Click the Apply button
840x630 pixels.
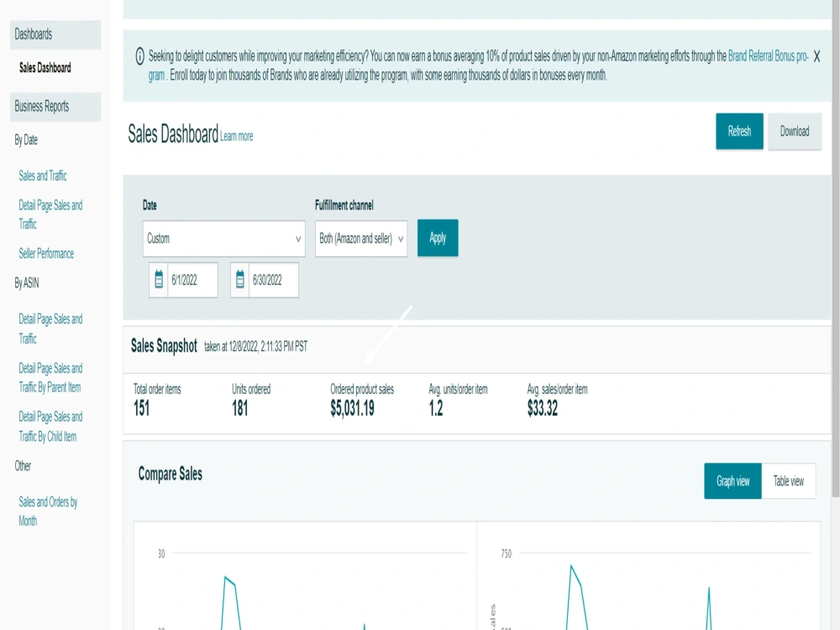(x=438, y=238)
